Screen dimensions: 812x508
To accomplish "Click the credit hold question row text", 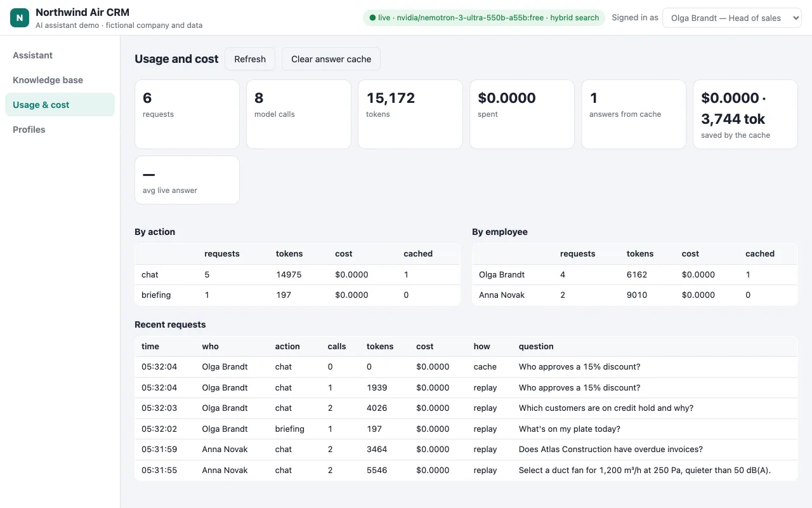I will click(606, 408).
